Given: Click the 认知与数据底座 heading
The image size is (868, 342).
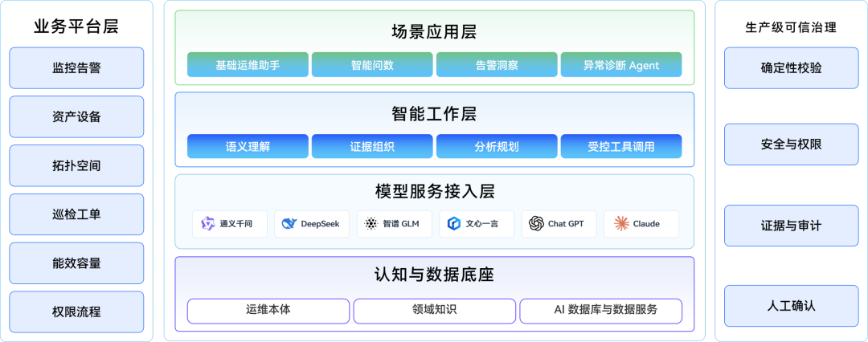Looking at the screenshot, I should (435, 274).
